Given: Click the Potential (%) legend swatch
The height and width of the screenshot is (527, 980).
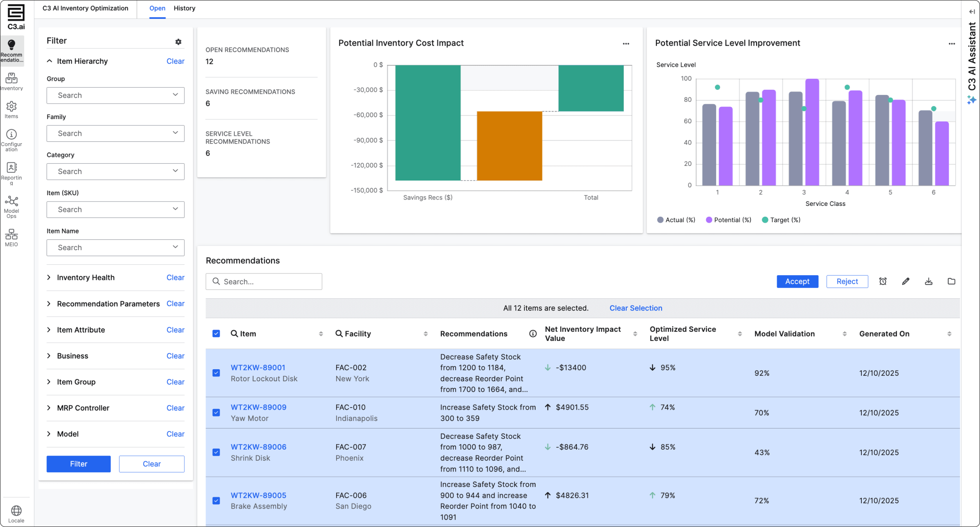Looking at the screenshot, I should (709, 220).
